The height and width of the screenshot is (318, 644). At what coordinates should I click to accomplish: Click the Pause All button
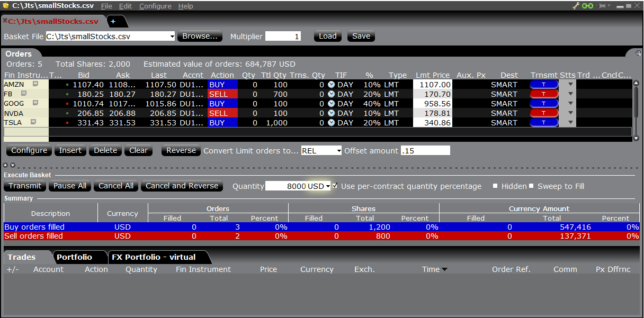(x=70, y=186)
